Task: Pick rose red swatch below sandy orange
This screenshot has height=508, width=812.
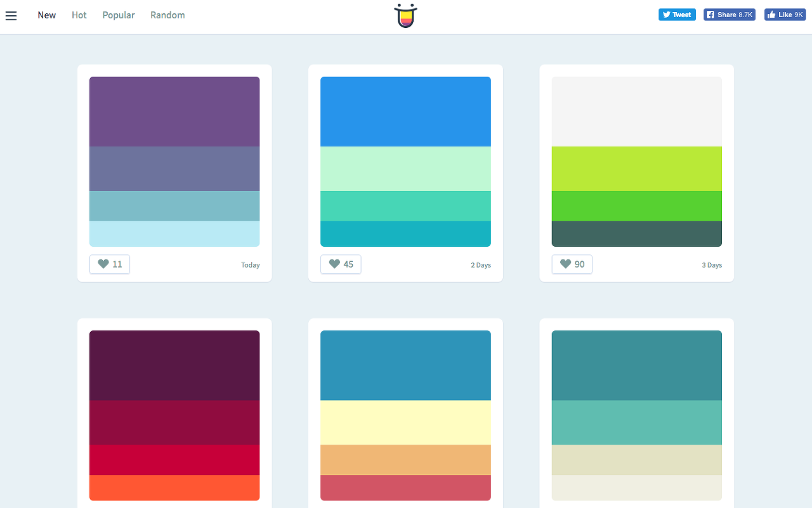Action: (x=405, y=488)
